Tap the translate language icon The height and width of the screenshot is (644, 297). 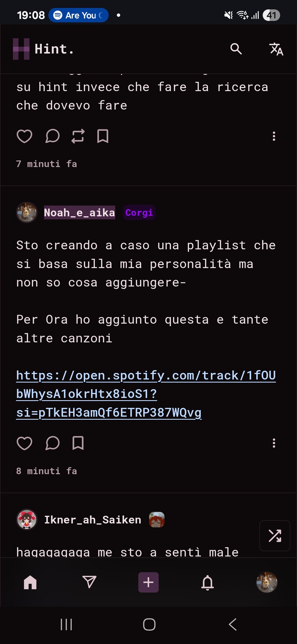pyautogui.click(x=276, y=49)
